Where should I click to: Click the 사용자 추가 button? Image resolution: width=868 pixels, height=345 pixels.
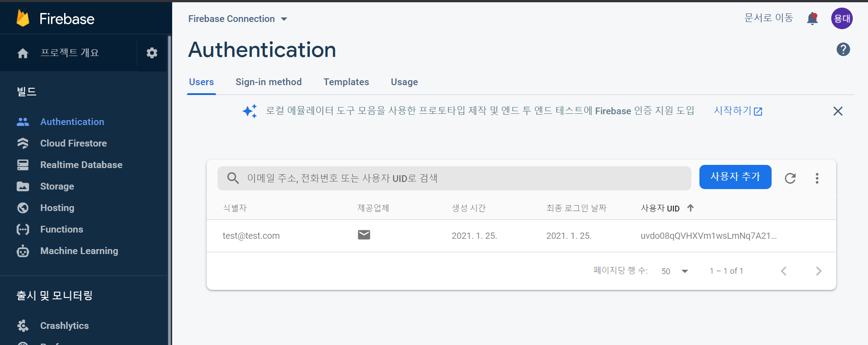[x=735, y=177]
